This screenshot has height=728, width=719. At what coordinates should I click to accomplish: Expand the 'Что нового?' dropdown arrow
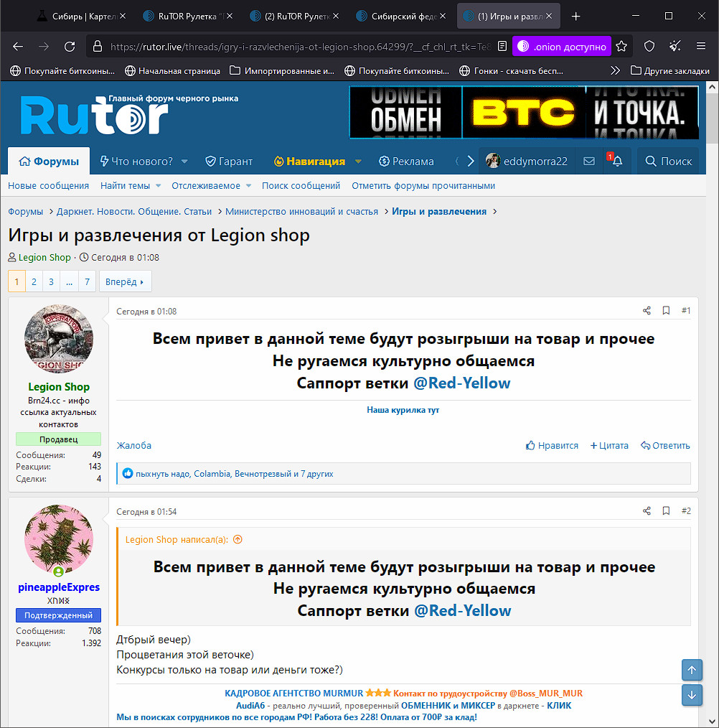pyautogui.click(x=184, y=162)
